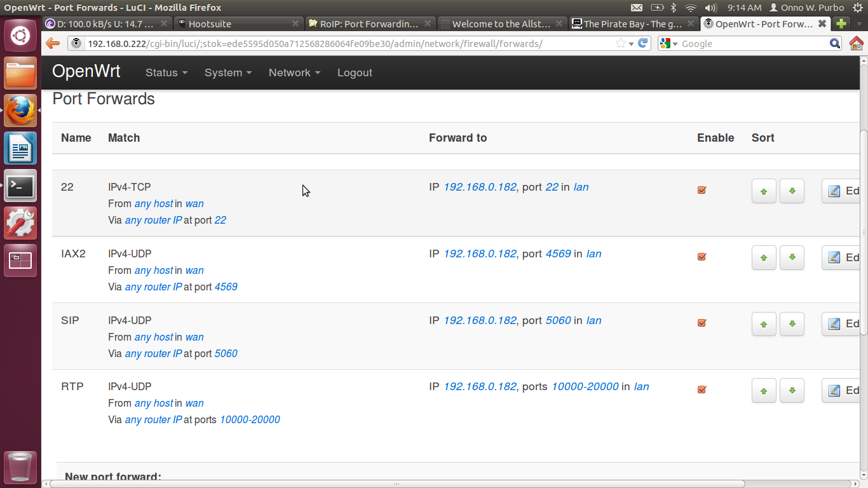
Task: Uncheck Enable for the IAX2 rule
Action: [x=702, y=257]
